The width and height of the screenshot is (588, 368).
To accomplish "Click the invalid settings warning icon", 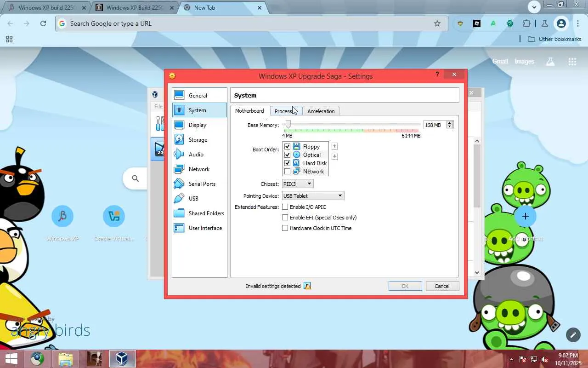I will 307,286.
